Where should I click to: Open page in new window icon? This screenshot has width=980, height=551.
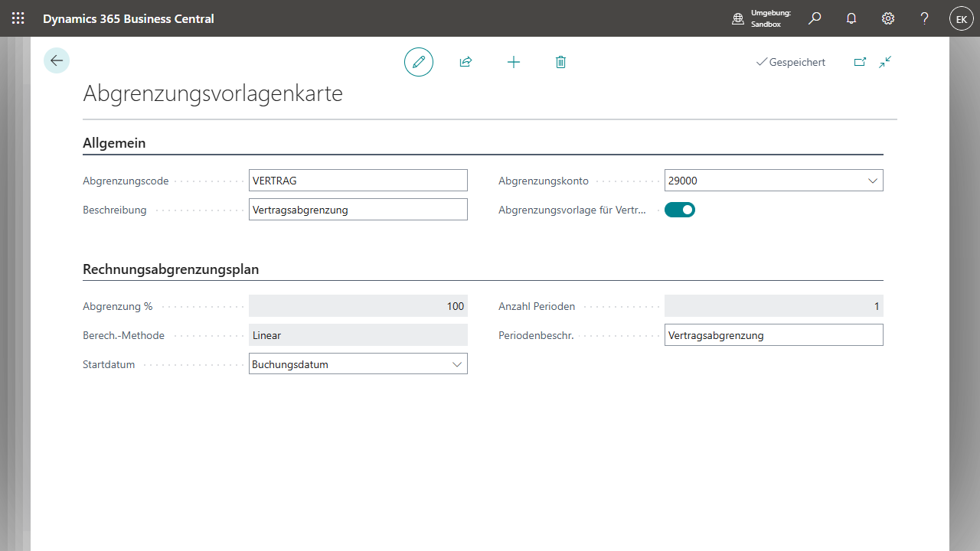click(x=860, y=62)
